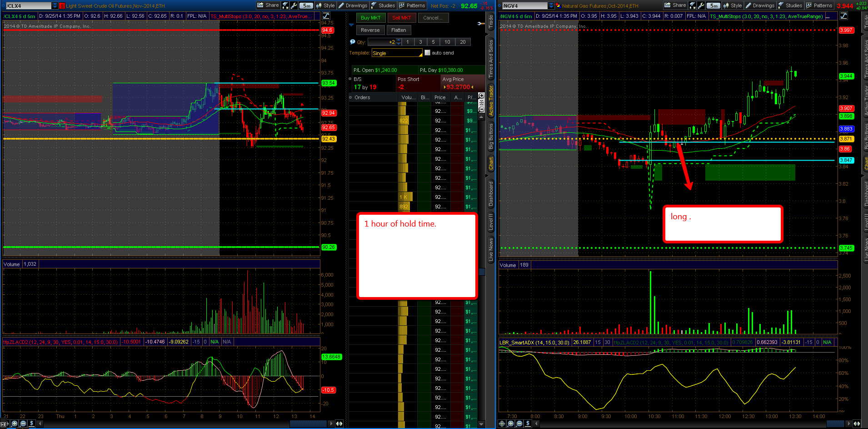Set quantity preset to 1
868x429 pixels.
tap(408, 42)
